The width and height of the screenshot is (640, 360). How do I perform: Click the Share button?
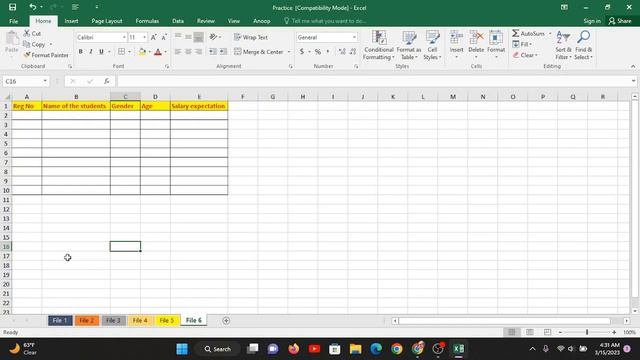coord(620,21)
